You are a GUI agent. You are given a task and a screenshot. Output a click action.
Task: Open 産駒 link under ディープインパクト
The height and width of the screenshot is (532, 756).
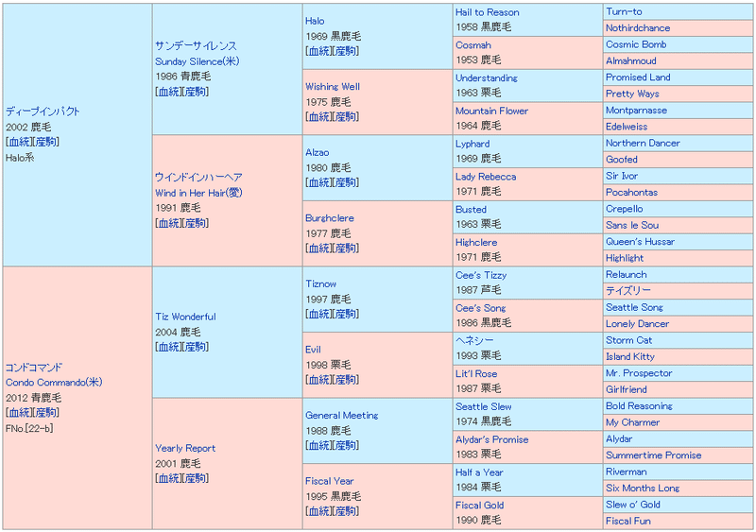tap(45, 142)
